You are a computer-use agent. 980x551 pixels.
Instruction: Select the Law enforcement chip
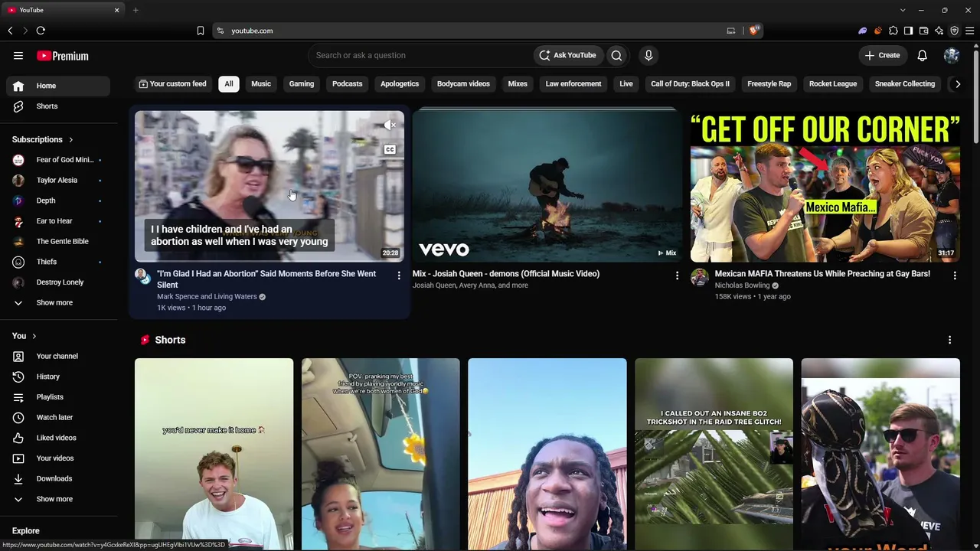[573, 83]
